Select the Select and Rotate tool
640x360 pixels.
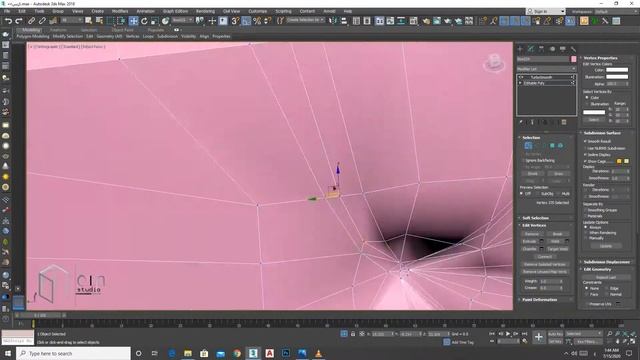(x=144, y=21)
